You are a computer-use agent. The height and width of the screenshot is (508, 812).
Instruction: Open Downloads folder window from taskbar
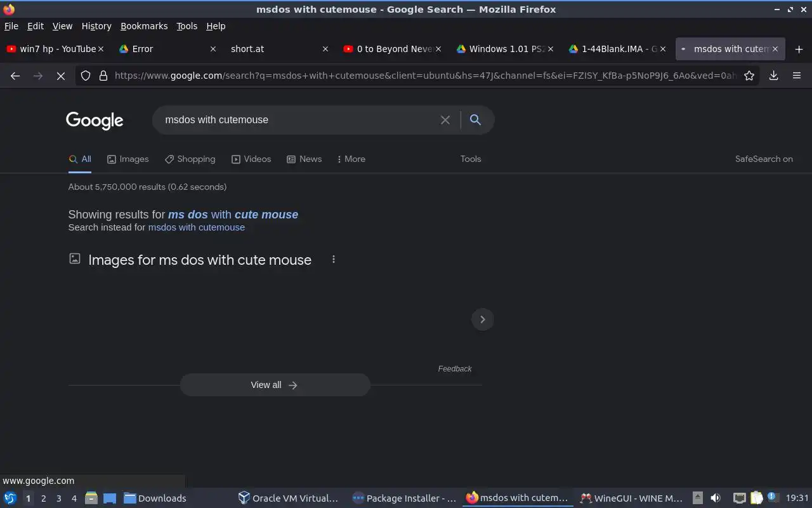155,498
